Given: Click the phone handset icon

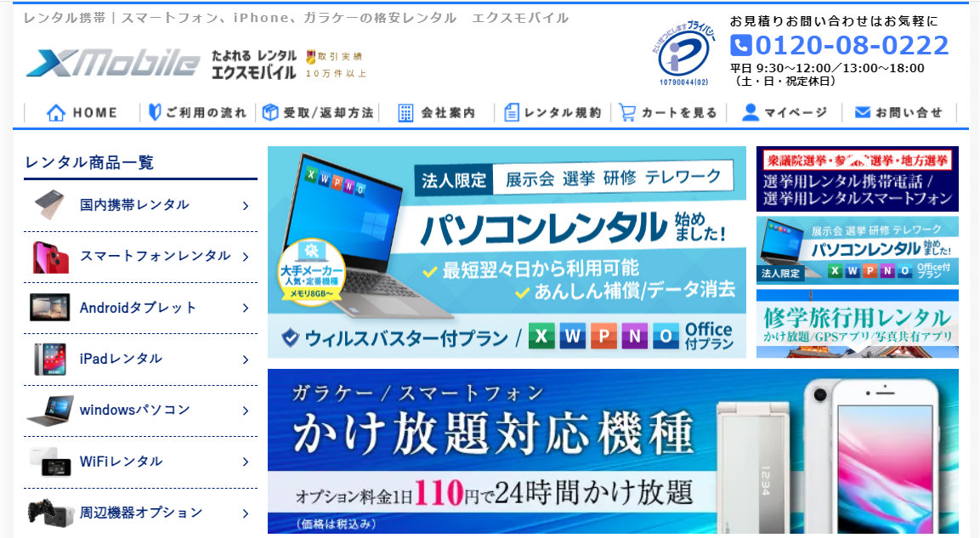Looking at the screenshot, I should click(740, 46).
